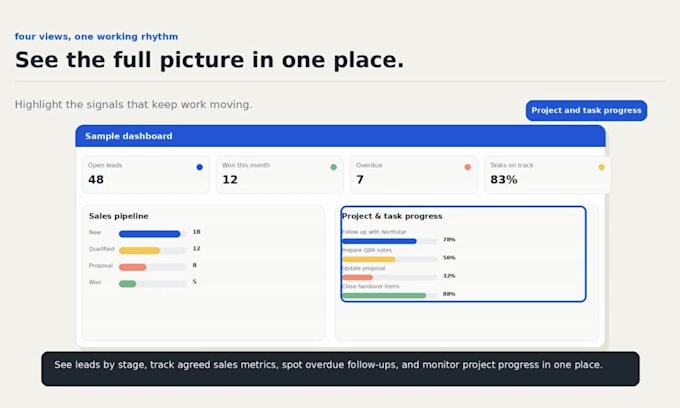The height and width of the screenshot is (408, 680).
Task: Click the Sample dashboard header bar
Action: click(x=340, y=136)
